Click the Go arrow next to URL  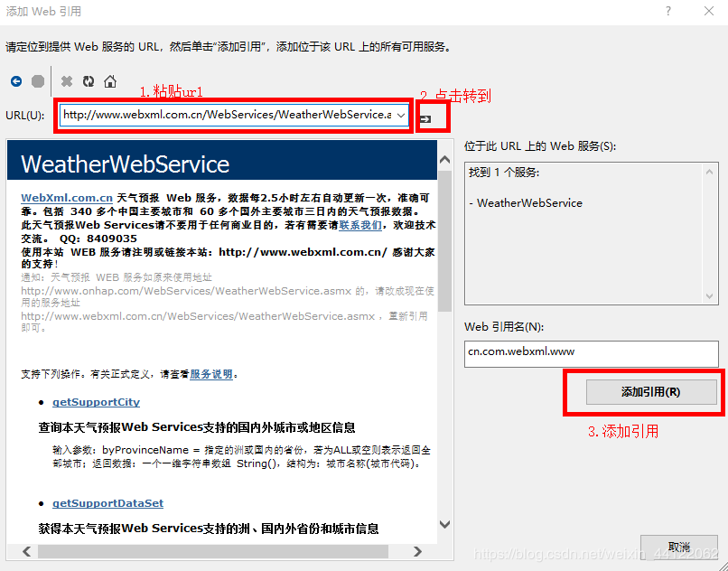pyautogui.click(x=425, y=119)
